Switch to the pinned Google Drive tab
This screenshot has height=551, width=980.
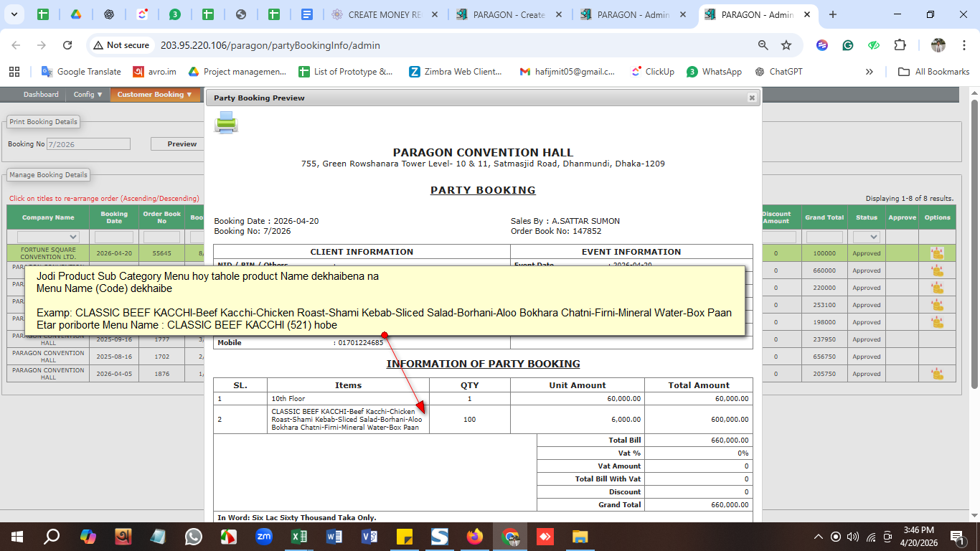[76, 14]
